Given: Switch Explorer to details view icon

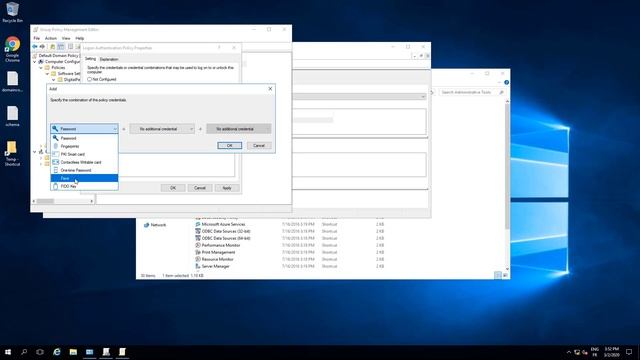Looking at the screenshot, I should 498,276.
